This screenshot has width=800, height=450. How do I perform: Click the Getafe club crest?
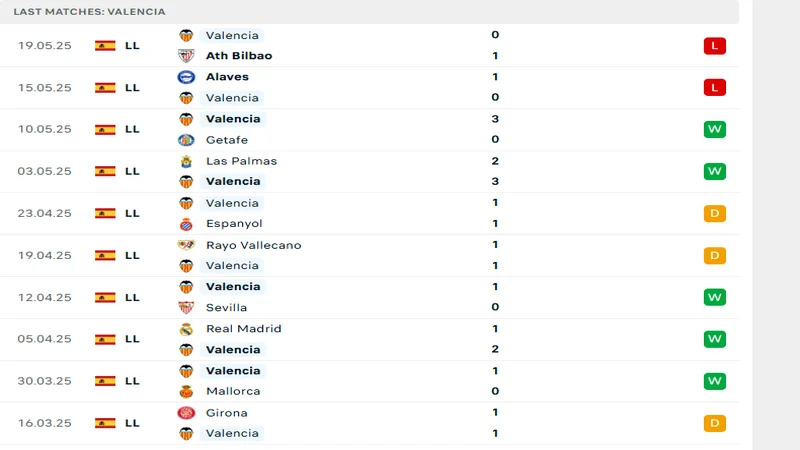(x=186, y=140)
